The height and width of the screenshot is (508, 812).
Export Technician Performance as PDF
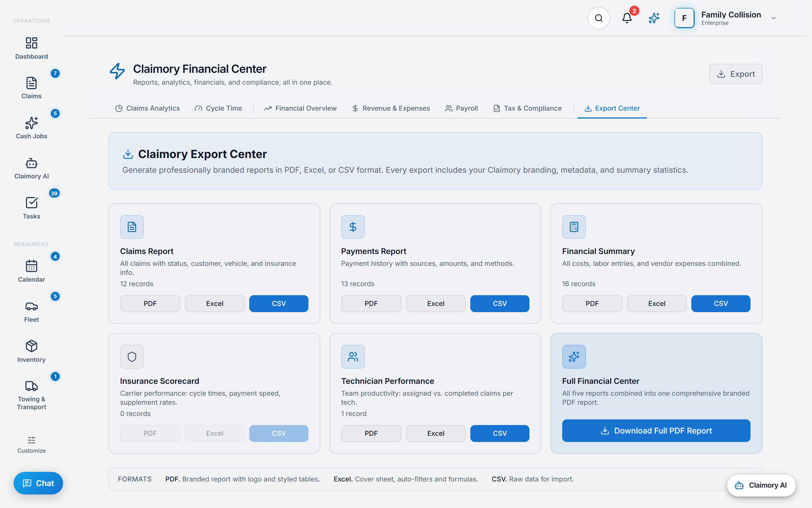(x=371, y=433)
